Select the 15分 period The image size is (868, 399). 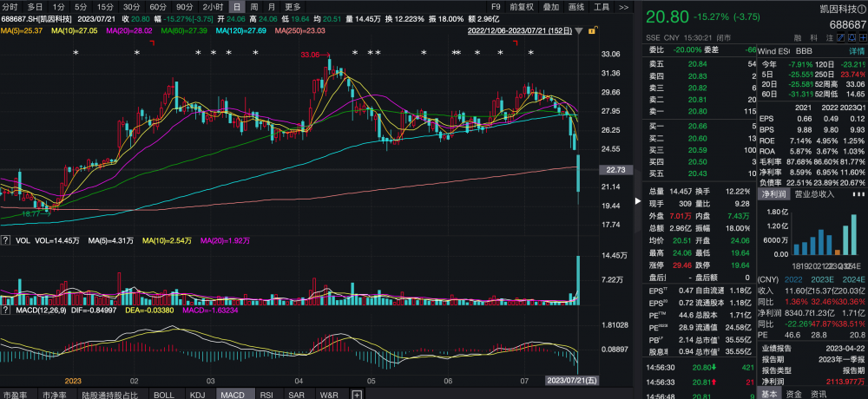coord(105,7)
